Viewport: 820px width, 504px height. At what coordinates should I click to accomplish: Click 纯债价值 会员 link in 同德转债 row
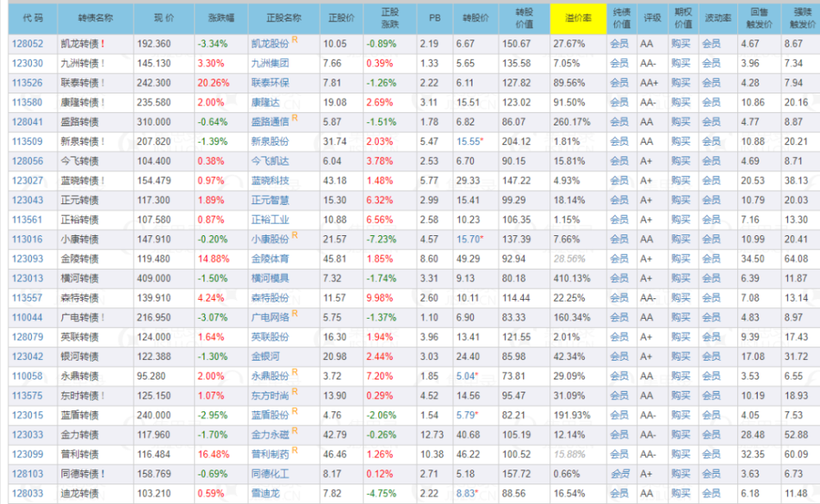click(x=619, y=474)
